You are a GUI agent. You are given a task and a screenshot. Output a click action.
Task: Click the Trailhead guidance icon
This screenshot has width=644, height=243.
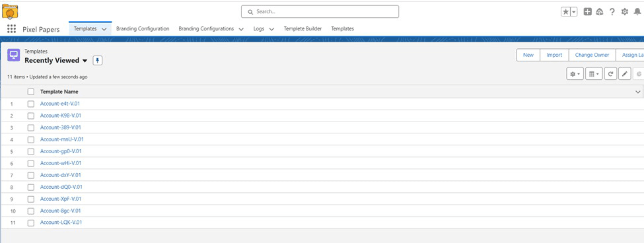tap(600, 12)
